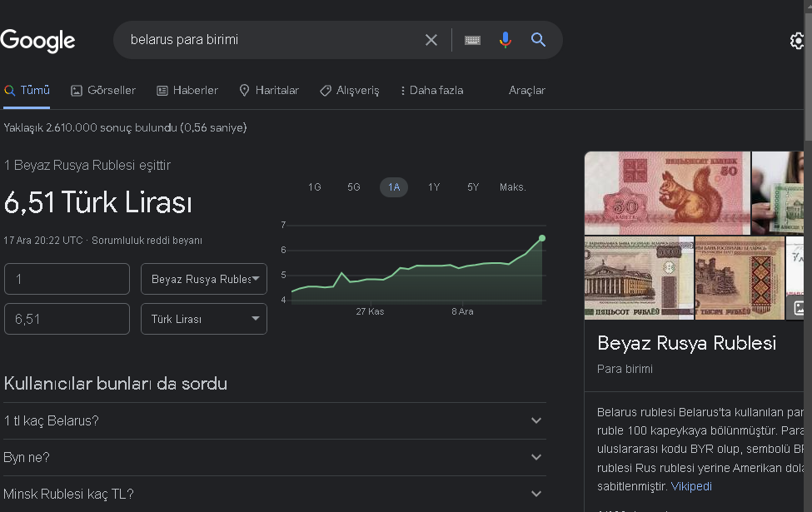
Task: Expand 'Byn ne?' question
Action: pyautogui.click(x=536, y=457)
